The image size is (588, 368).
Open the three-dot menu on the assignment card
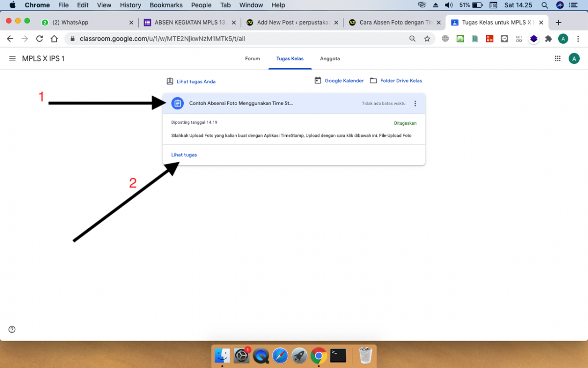415,103
